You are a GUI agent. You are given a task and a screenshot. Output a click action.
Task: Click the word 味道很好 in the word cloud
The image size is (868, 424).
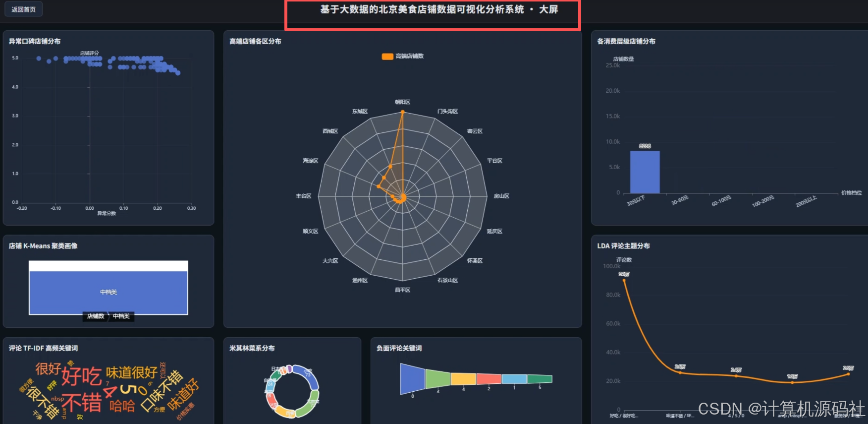click(x=132, y=372)
